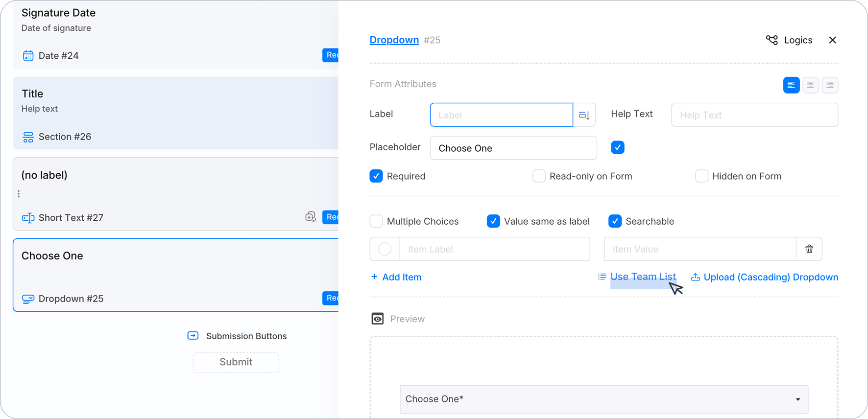The image size is (868, 419).
Task: Click the icon button beside the Label input
Action: (584, 115)
